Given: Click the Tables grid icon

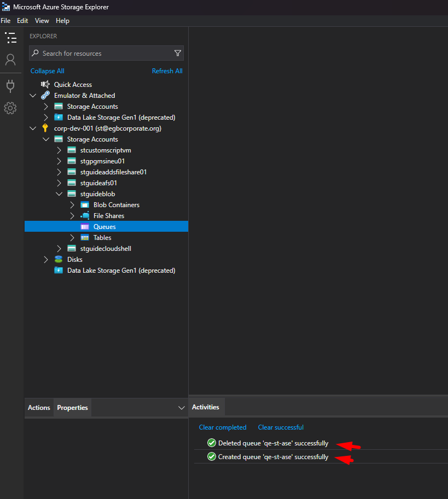Looking at the screenshot, I should tap(85, 237).
